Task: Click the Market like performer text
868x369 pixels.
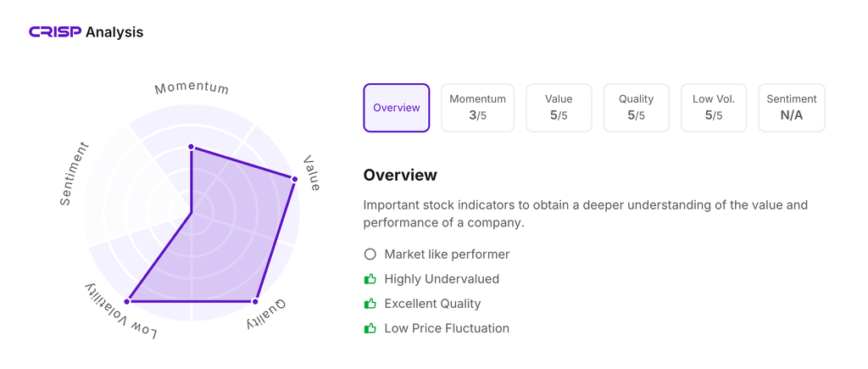Action: [447, 254]
